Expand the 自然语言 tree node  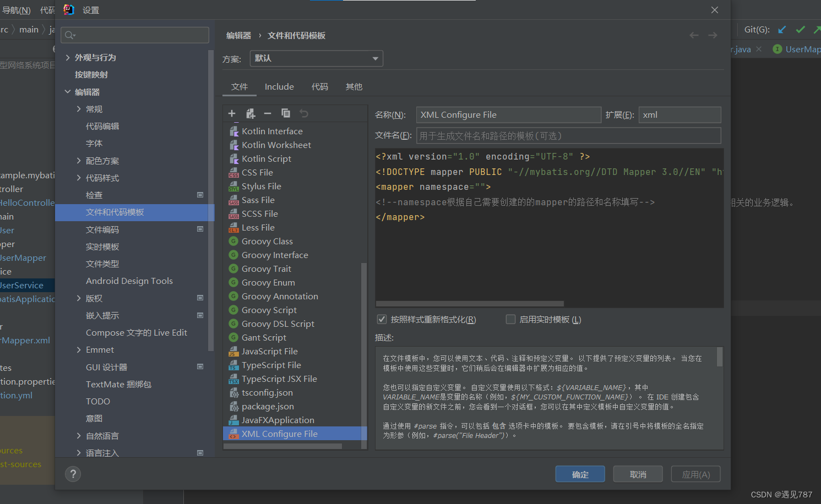79,436
